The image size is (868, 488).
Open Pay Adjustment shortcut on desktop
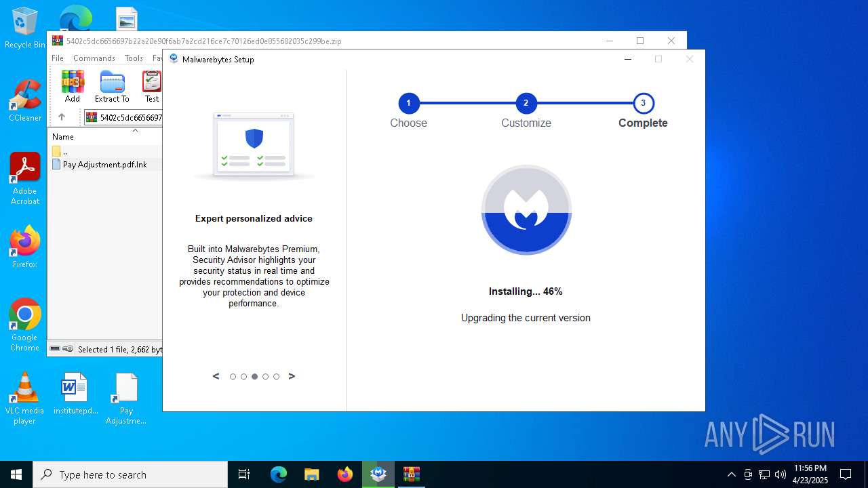coord(126,399)
